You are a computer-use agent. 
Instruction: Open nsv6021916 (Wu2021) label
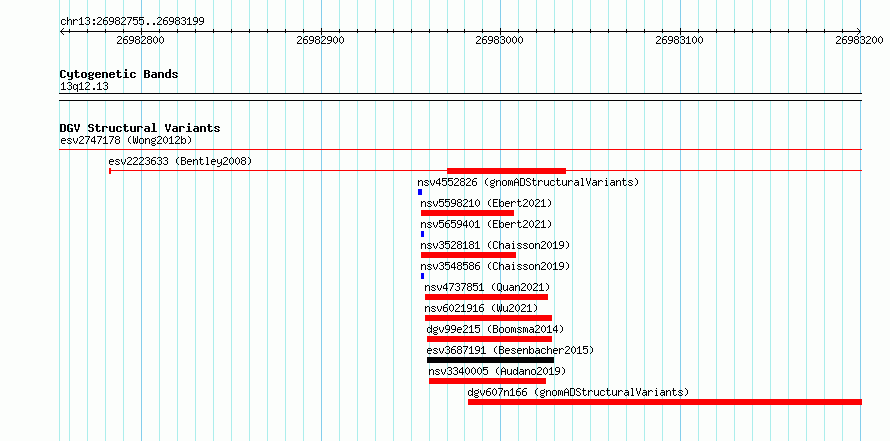[x=481, y=308]
